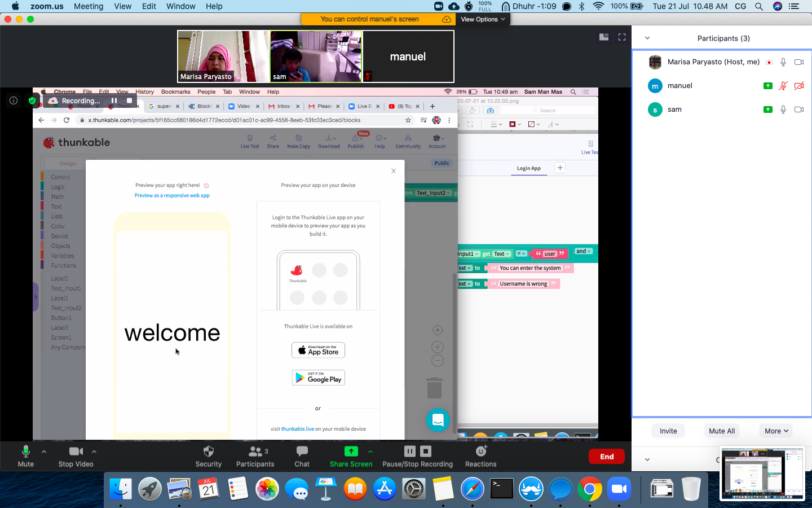
Task: Toggle sam's microphone icon in participant list
Action: pyautogui.click(x=783, y=110)
